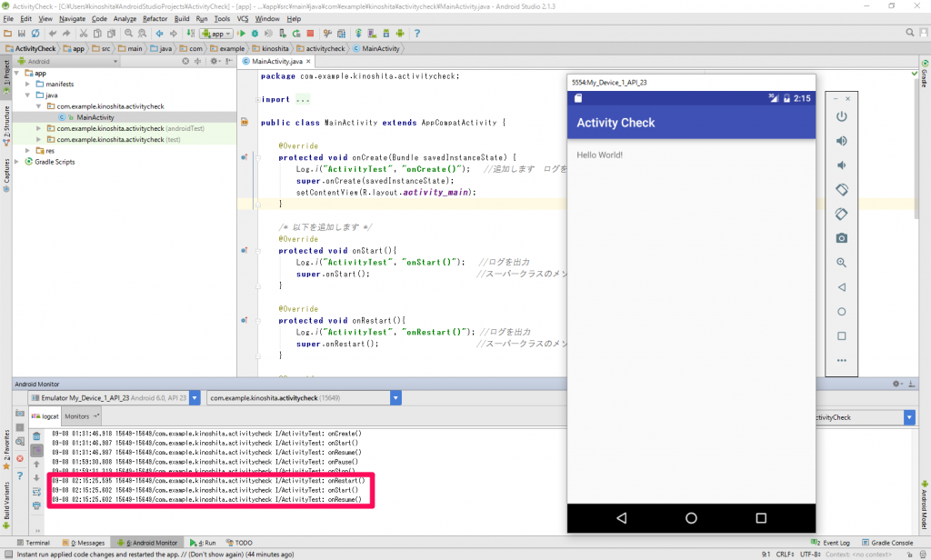The height and width of the screenshot is (560, 931).
Task: Toggle the Favorites tool window stripe
Action: 6,449
